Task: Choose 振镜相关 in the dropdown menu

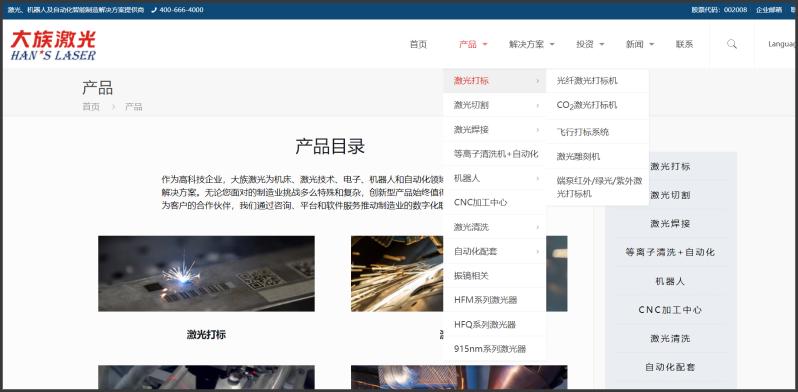Action: [494, 276]
